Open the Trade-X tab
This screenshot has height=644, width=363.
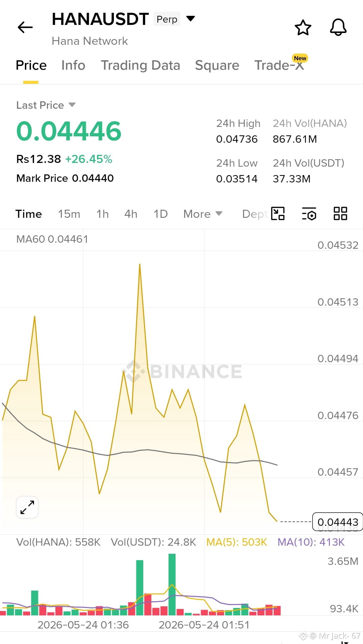(x=279, y=65)
